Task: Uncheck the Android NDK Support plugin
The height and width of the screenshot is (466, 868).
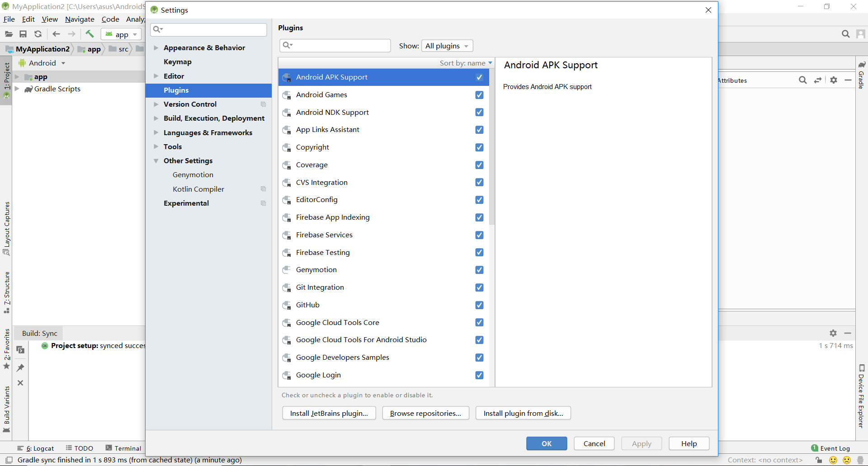Action: coord(479,112)
